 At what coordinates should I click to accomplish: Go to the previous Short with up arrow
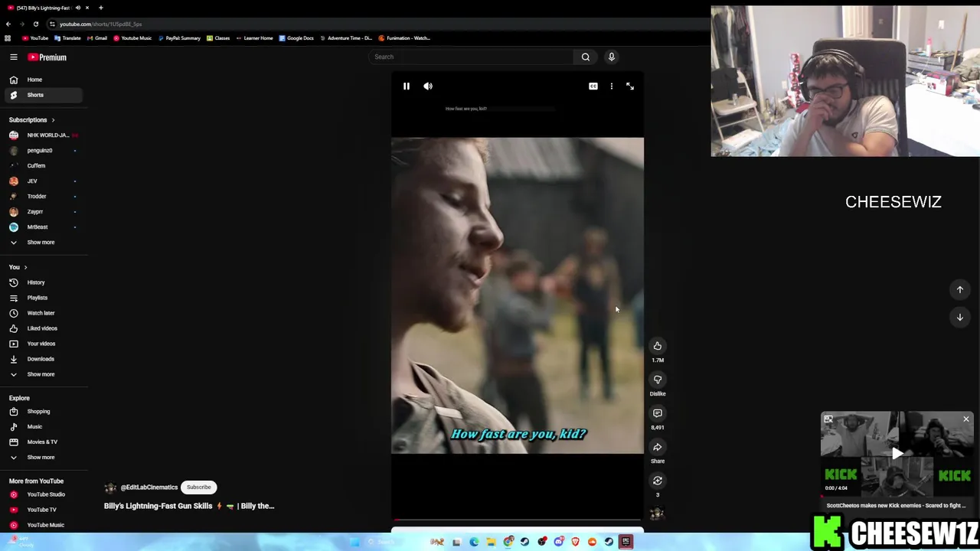click(960, 289)
